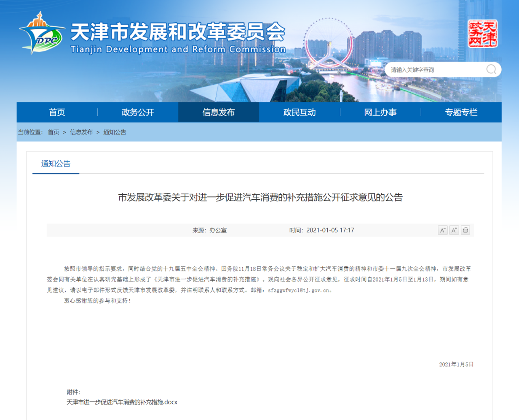The image size is (519, 420).
Task: Click 首页 in the breadcrumb trail
Action: click(x=54, y=132)
